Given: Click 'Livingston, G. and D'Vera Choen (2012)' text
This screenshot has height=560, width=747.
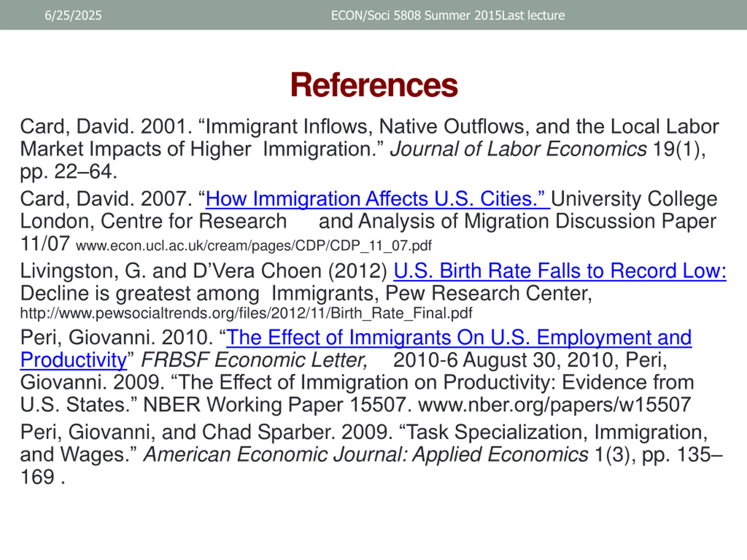Looking at the screenshot, I should 204,271.
